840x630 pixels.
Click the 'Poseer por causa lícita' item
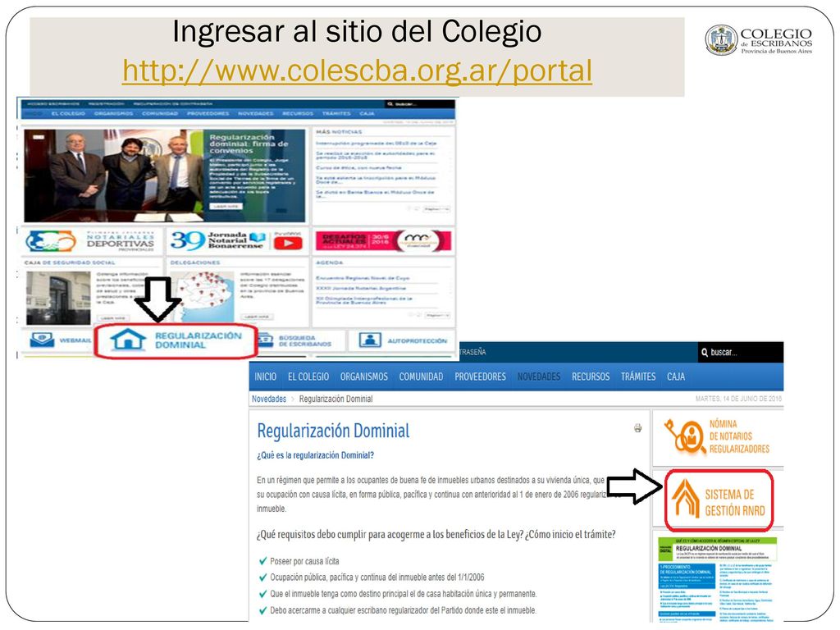[x=304, y=561]
